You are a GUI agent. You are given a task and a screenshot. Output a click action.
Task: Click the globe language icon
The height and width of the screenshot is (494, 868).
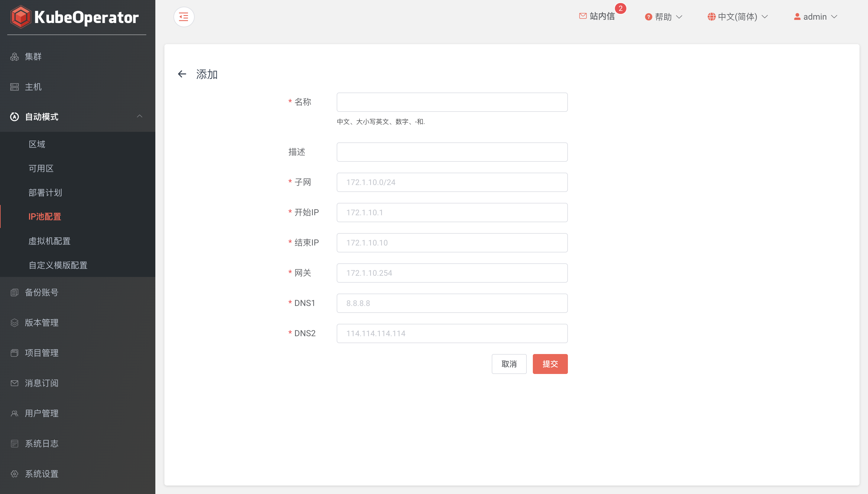tap(711, 17)
